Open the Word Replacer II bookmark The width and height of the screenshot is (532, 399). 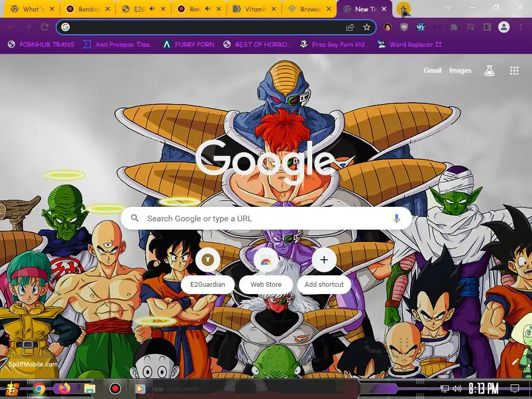(409, 45)
